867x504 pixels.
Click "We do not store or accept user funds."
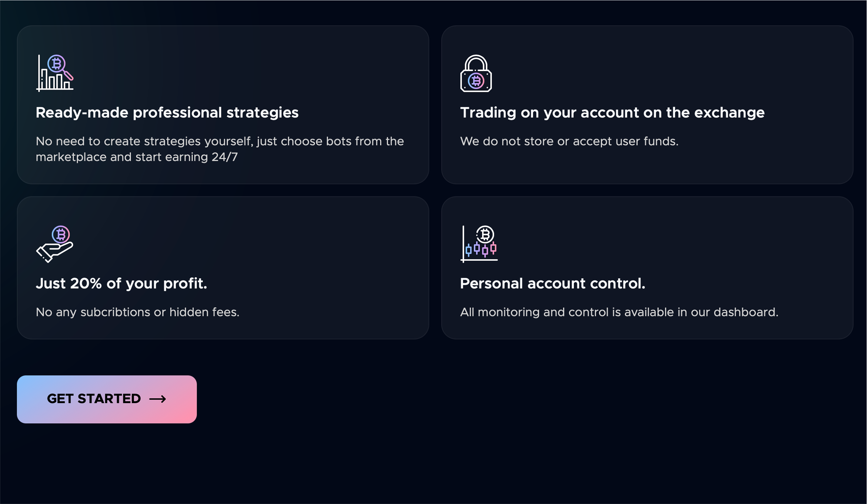pyautogui.click(x=569, y=141)
